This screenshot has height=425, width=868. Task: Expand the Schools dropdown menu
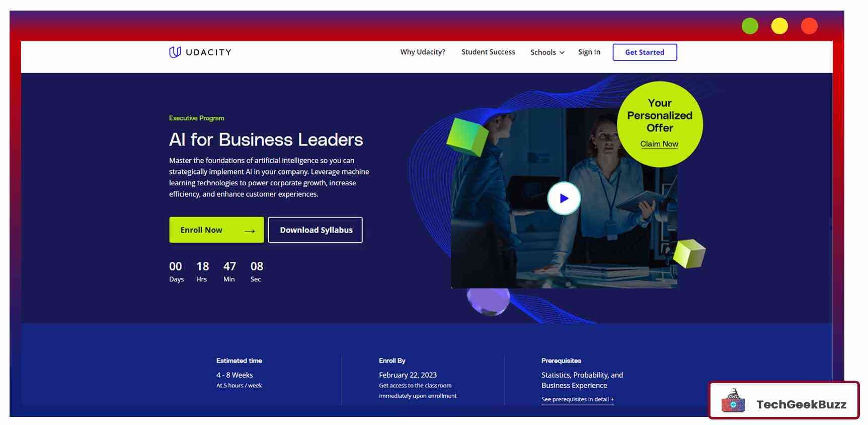click(x=547, y=52)
